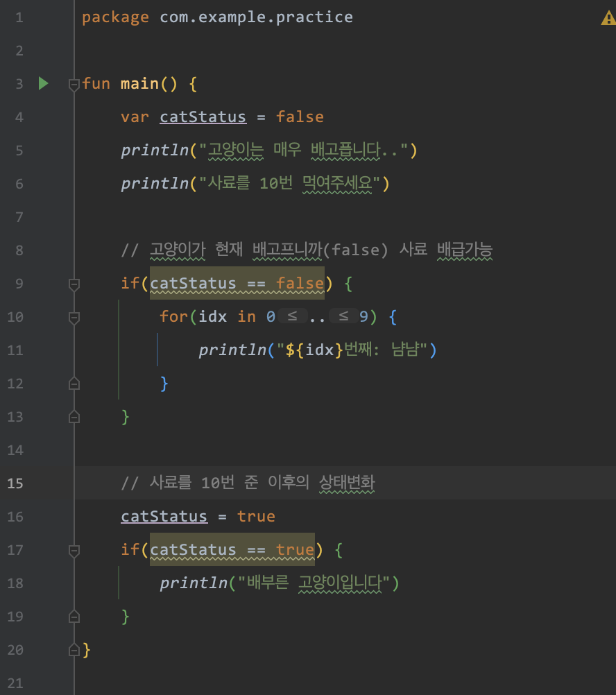Click highlighted condition catStatus == false
This screenshot has height=695, width=616.
[237, 283]
